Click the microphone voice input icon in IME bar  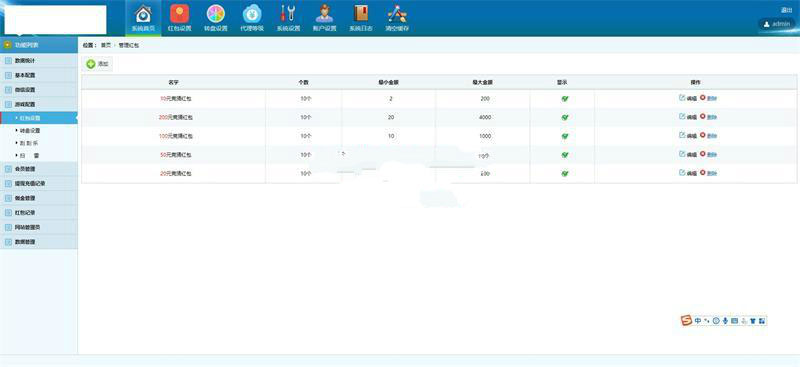725,321
